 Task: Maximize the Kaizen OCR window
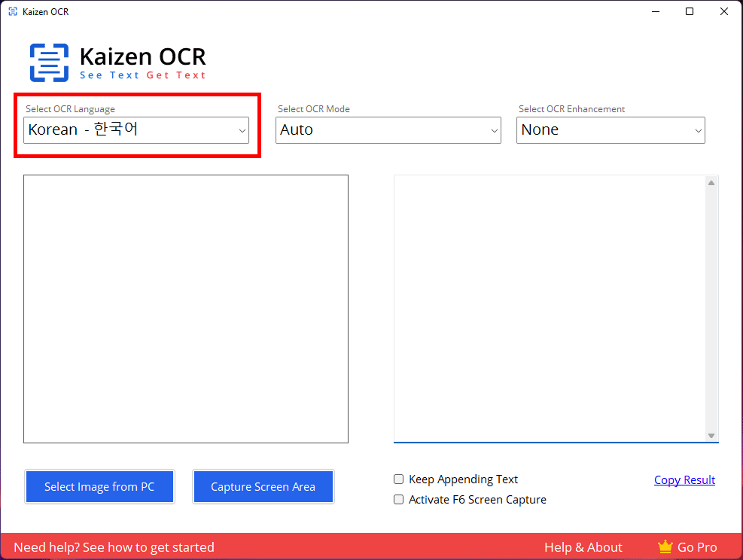tap(689, 12)
